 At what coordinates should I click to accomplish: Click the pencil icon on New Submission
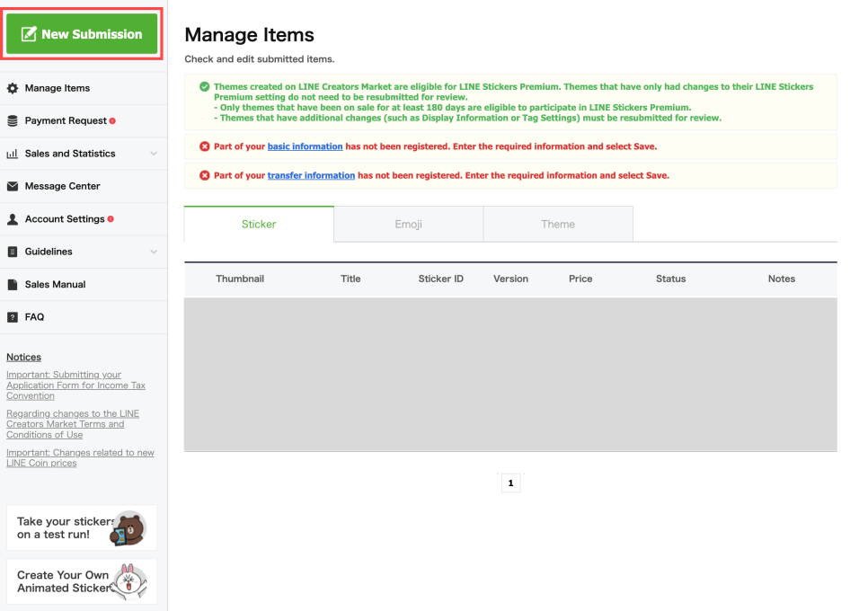coord(29,34)
